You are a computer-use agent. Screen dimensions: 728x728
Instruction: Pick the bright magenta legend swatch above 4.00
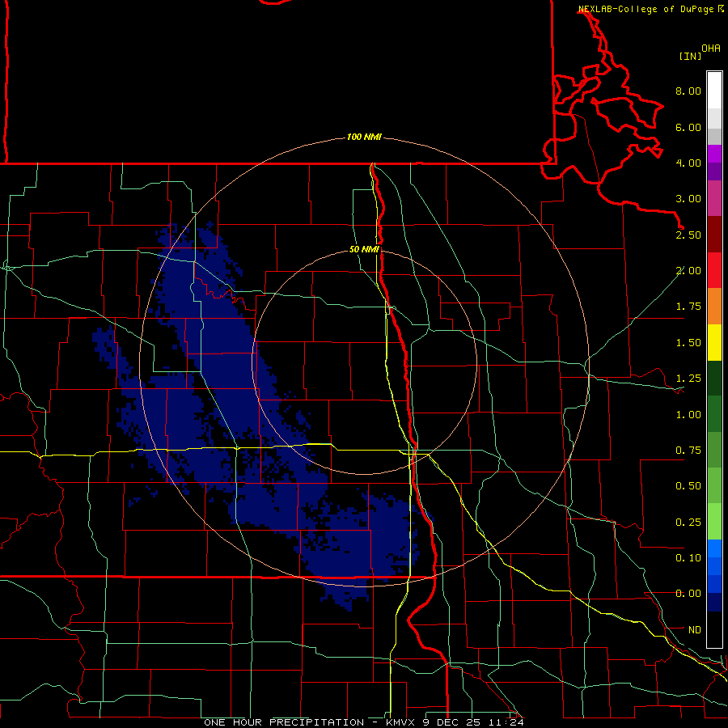click(714, 154)
